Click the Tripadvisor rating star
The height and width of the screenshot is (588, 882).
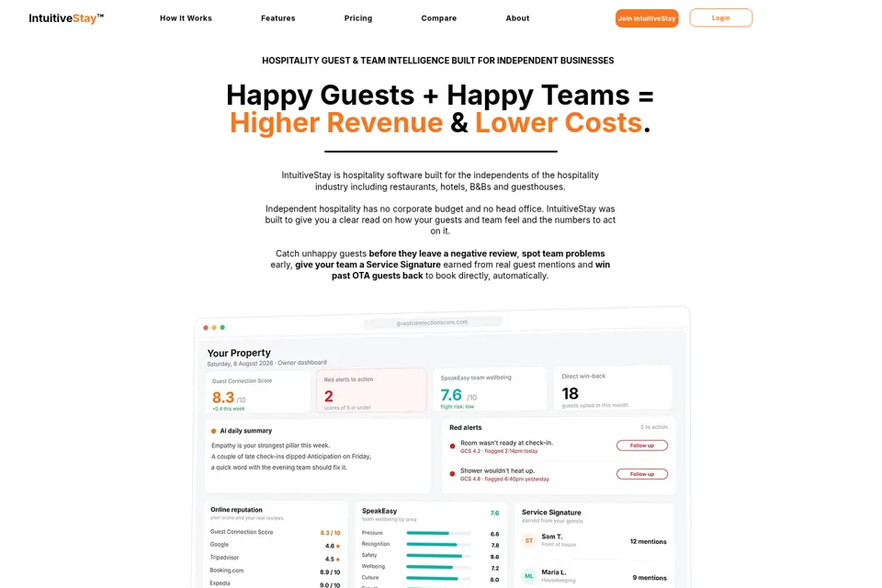click(338, 560)
